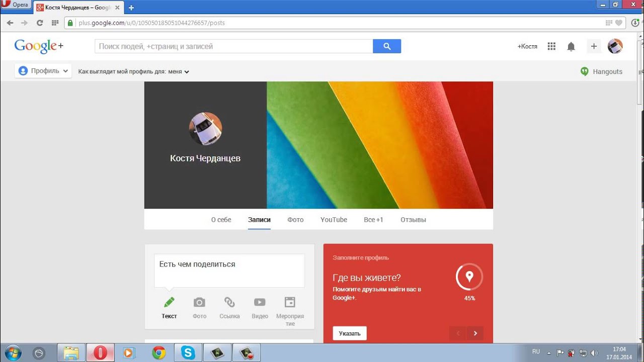The width and height of the screenshot is (644, 362).
Task: Create an event with the Мероприятие icon
Action: [290, 302]
